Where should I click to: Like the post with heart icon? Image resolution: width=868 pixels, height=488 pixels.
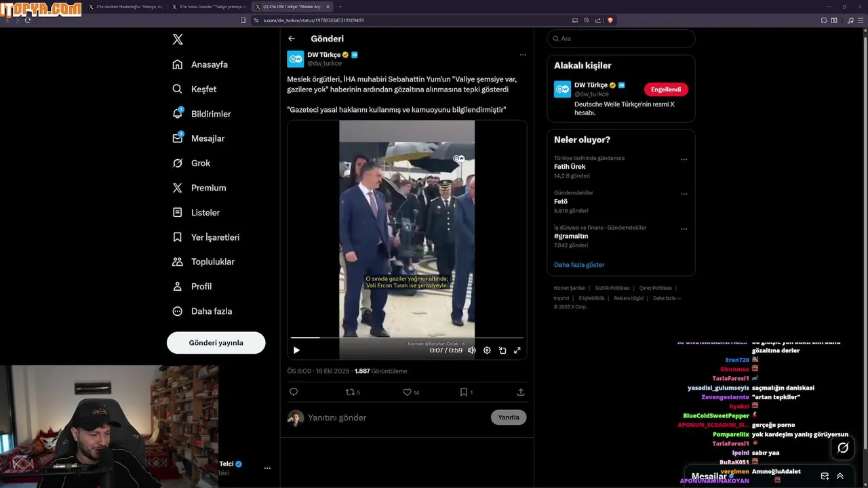click(407, 392)
